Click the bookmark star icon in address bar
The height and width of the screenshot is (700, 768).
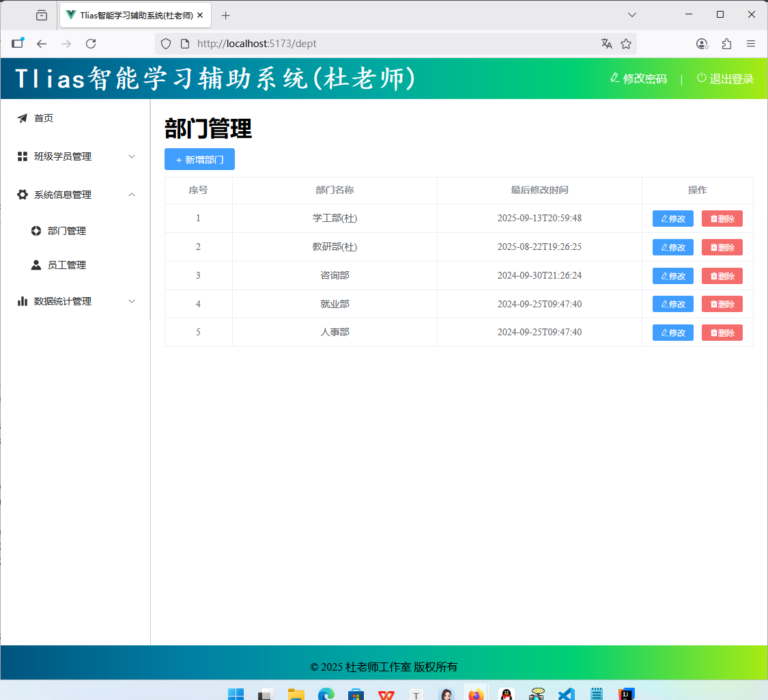click(x=625, y=44)
